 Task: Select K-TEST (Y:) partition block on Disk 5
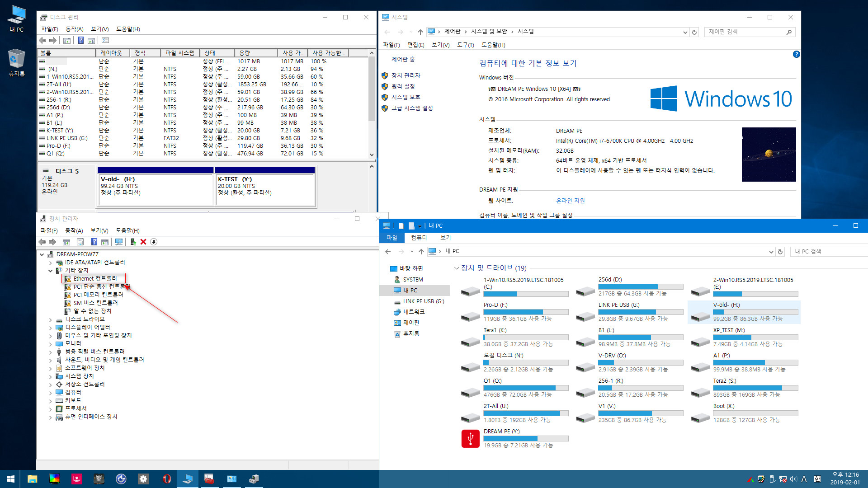point(265,190)
